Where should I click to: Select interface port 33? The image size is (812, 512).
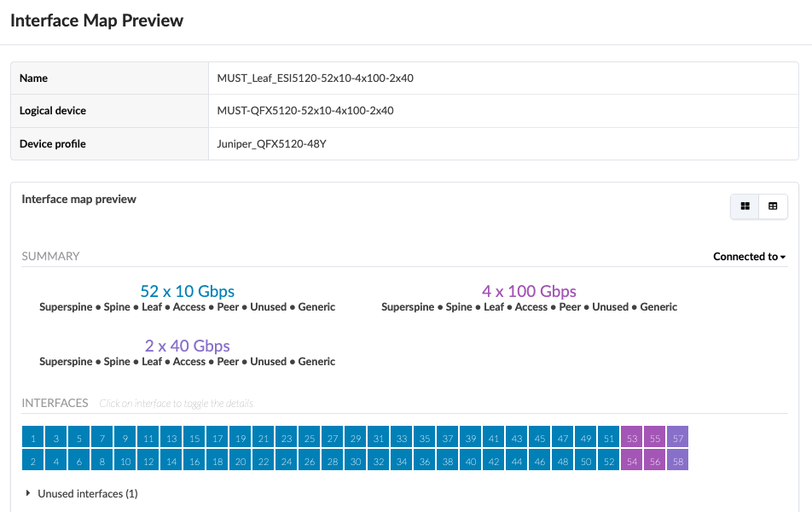click(402, 437)
